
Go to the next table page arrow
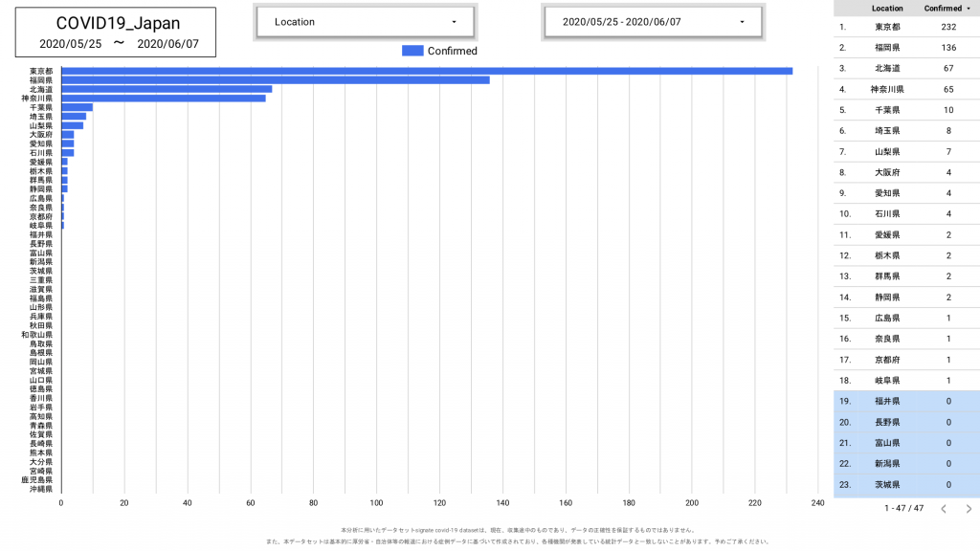pyautogui.click(x=969, y=509)
